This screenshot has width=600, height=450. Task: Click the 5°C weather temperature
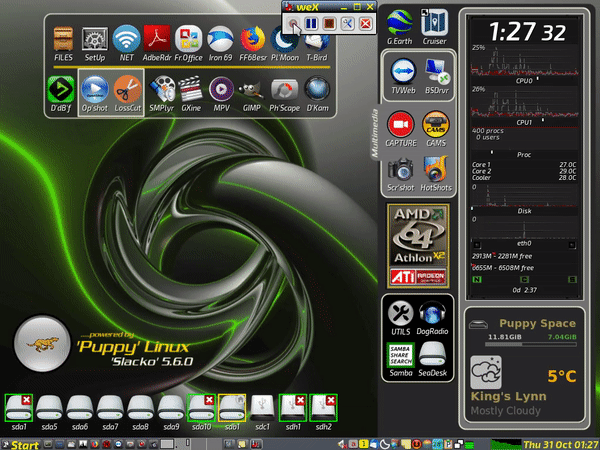[562, 376]
